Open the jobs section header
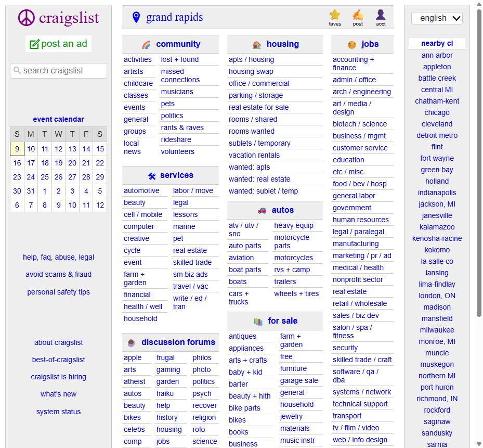The height and width of the screenshot is (448, 483). click(x=370, y=44)
